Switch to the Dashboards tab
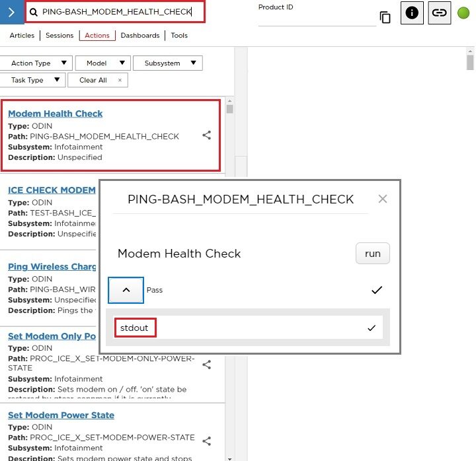 point(139,35)
